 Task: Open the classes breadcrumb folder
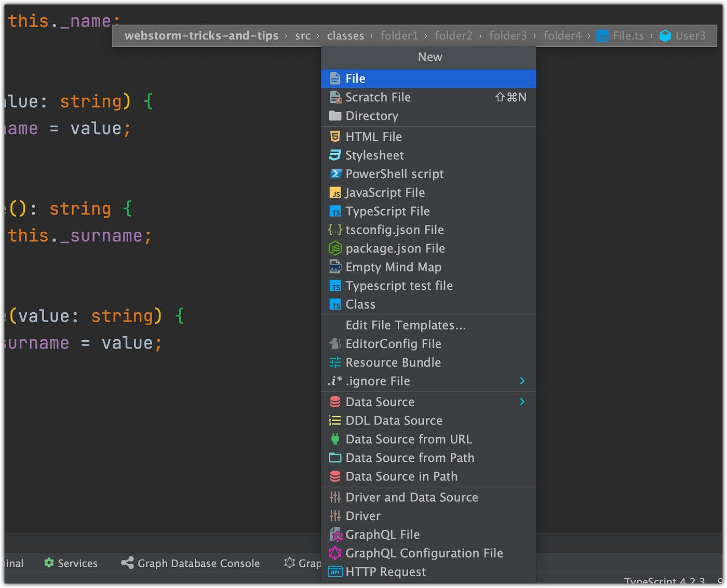click(345, 35)
